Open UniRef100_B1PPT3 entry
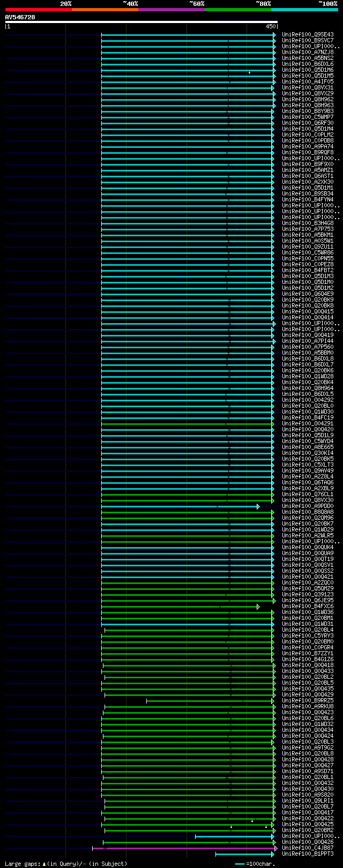 (308, 854)
